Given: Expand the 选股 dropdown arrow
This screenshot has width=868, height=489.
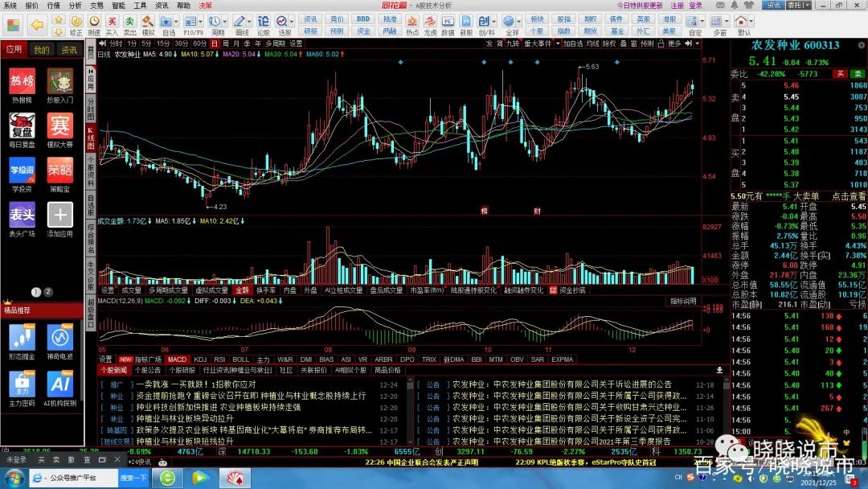Looking at the screenshot, I should click(291, 22).
